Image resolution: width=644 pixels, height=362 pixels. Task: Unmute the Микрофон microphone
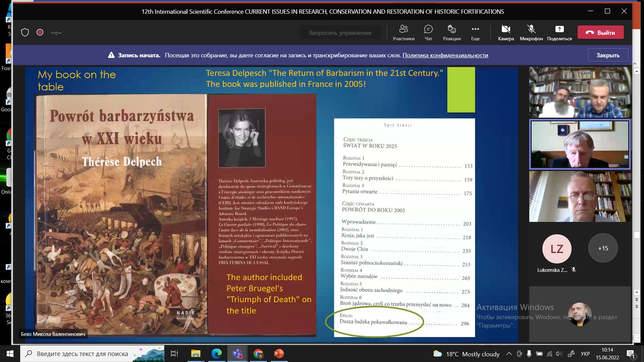pos(531,33)
